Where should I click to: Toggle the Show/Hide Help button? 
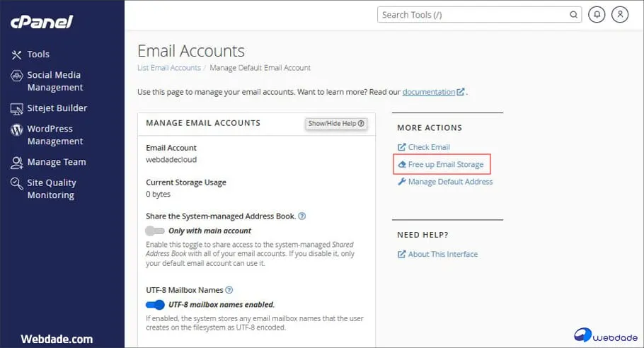coord(336,124)
